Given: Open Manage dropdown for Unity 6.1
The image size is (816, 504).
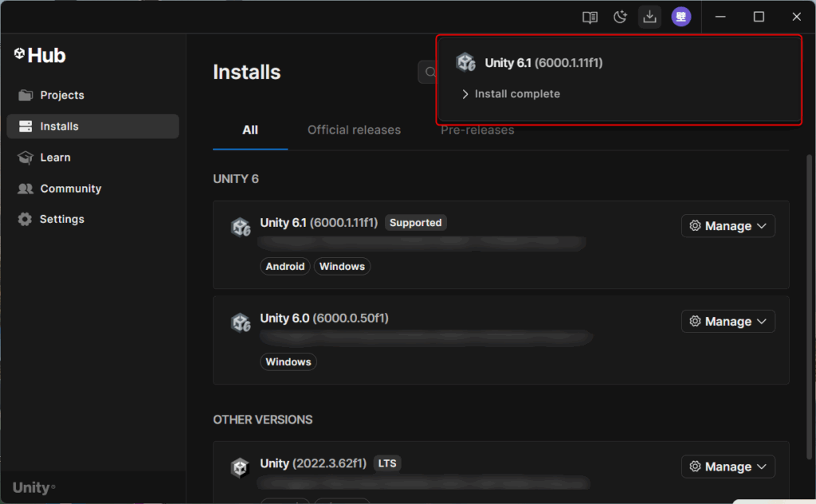Looking at the screenshot, I should click(x=728, y=226).
